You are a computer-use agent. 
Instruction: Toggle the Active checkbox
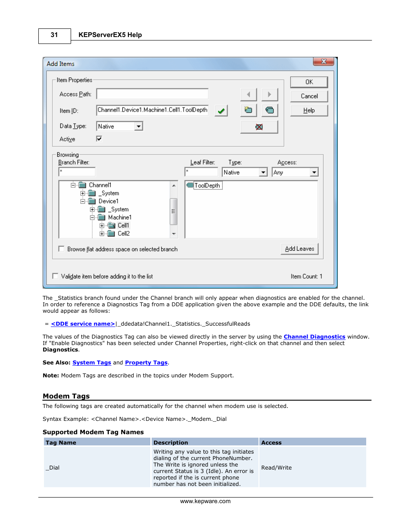(x=99, y=139)
